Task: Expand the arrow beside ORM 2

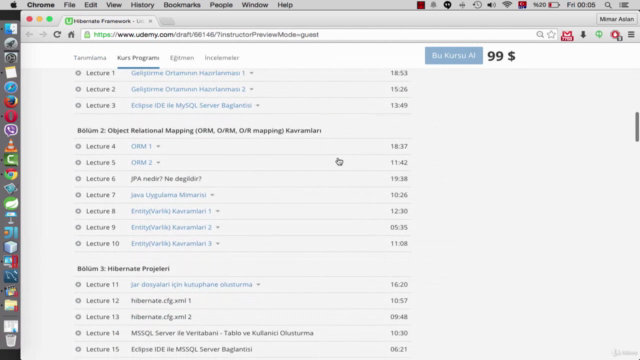Action: [158, 163]
